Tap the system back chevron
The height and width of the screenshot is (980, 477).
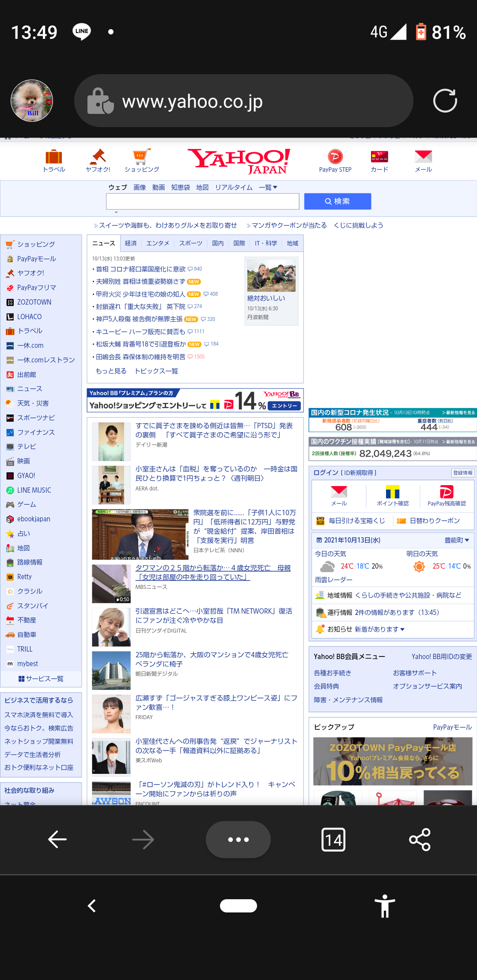(x=92, y=906)
